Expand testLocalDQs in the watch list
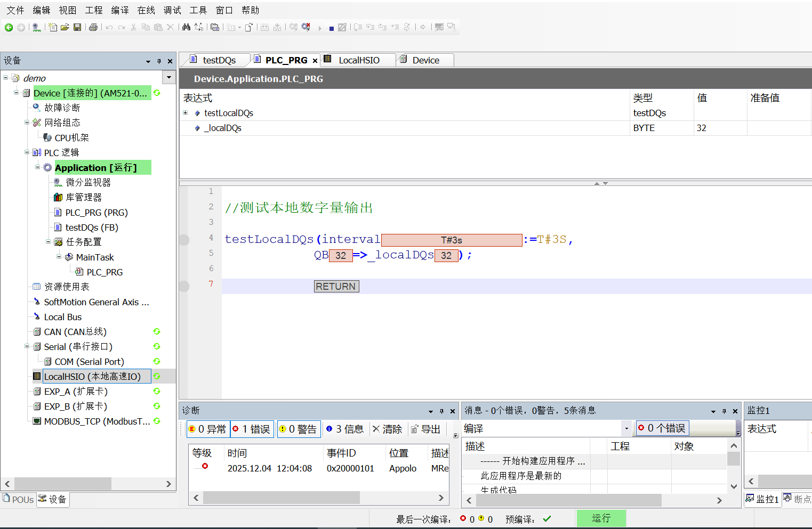Image resolution: width=812 pixels, height=529 pixels. (x=186, y=113)
